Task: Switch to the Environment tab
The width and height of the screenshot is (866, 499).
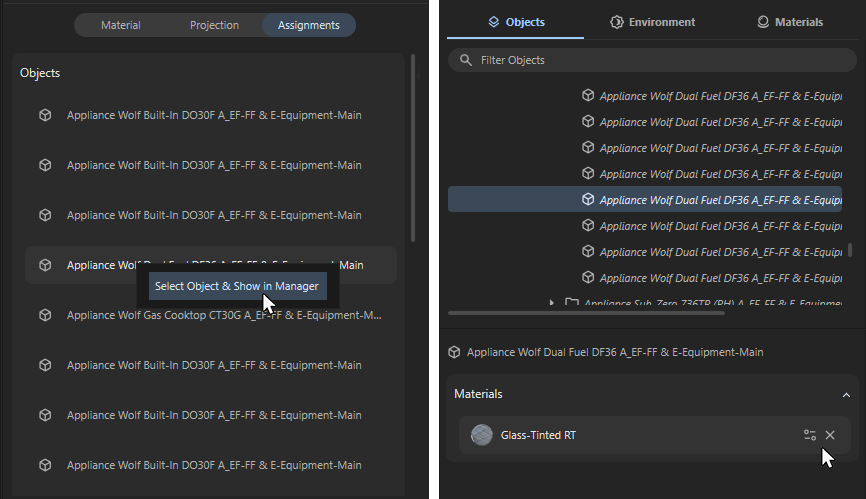Action: [x=652, y=22]
